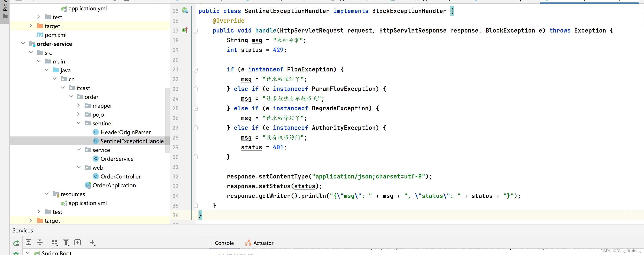Select the OrderService class icon

click(x=95, y=158)
